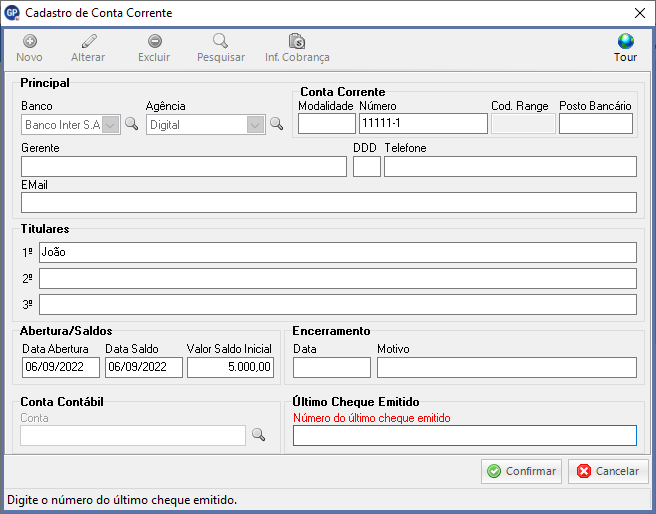This screenshot has height=514, width=656.
Task: Cancel the account registration
Action: click(608, 471)
